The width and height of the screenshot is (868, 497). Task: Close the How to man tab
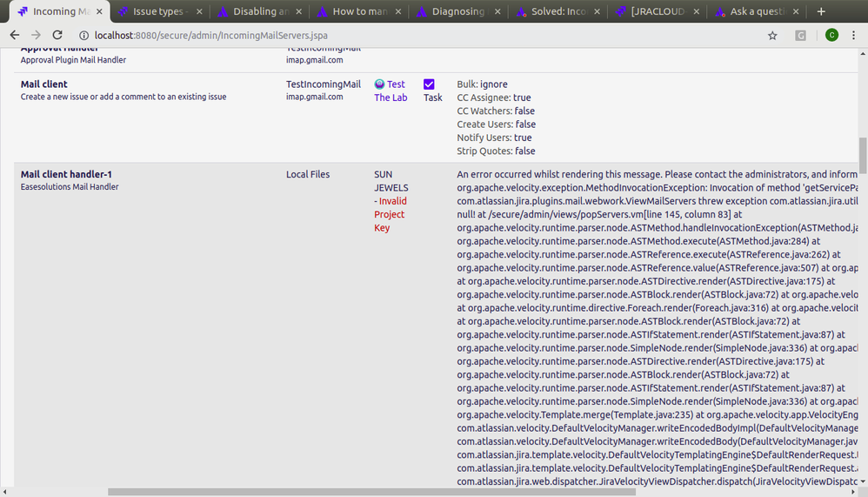click(398, 11)
